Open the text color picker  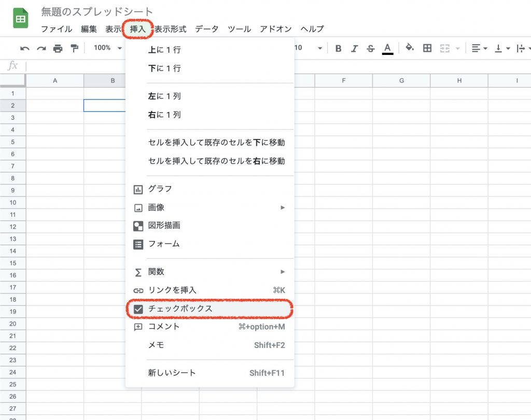(387, 48)
